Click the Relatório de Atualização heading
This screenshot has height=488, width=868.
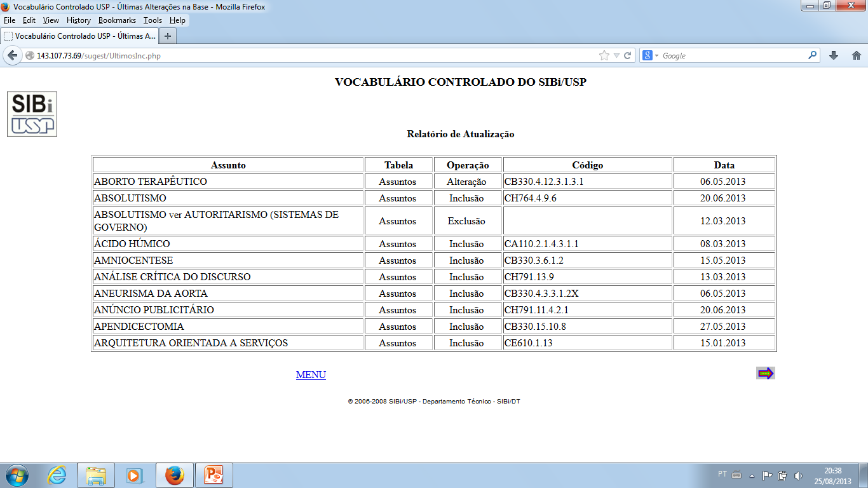click(461, 134)
